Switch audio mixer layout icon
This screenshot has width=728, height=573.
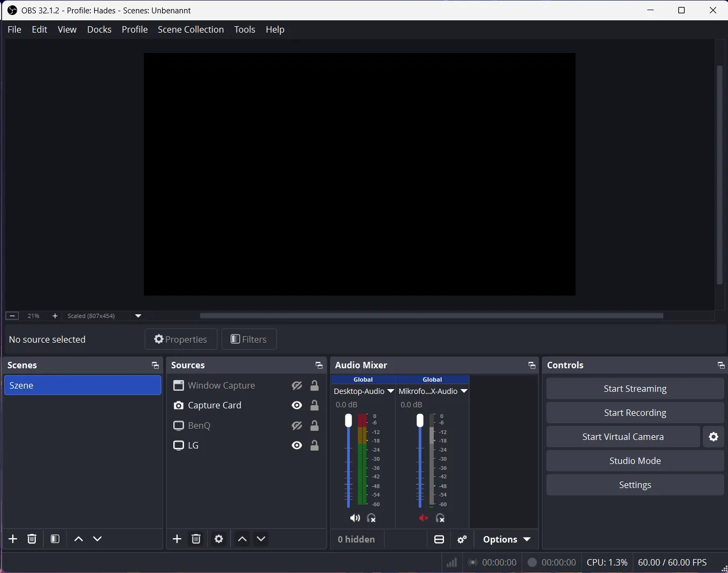[439, 539]
